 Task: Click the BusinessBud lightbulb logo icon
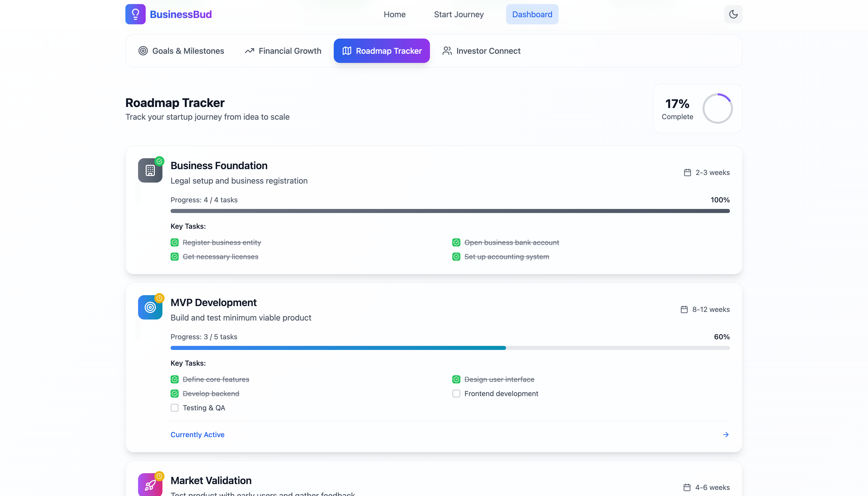point(135,14)
